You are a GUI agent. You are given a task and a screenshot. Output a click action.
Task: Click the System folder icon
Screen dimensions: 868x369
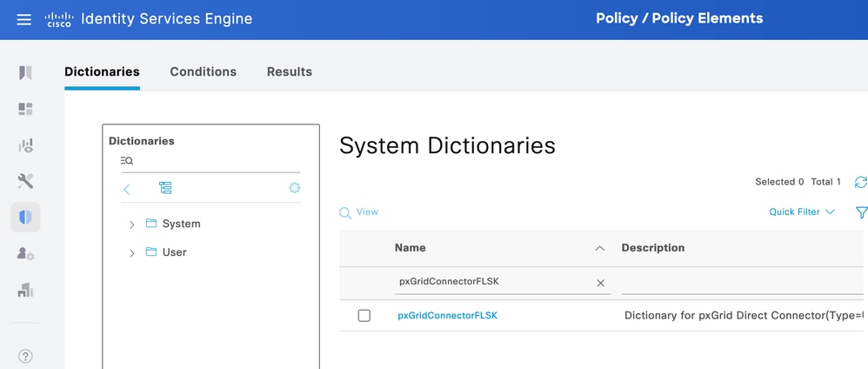tap(151, 224)
